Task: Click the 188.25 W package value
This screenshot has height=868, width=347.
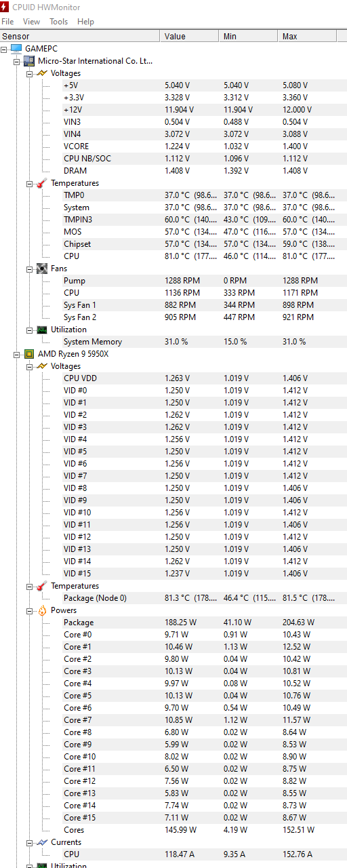Action: click(180, 623)
